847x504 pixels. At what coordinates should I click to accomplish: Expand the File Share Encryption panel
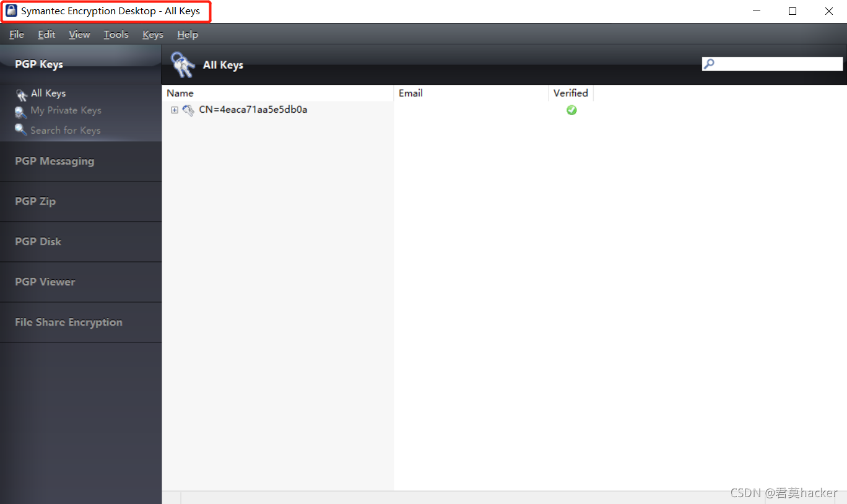coord(80,322)
